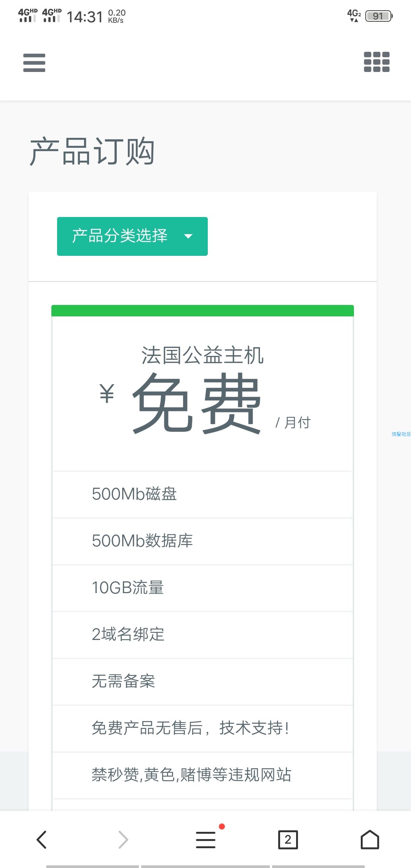Tap the 500Mb磁盘 feature row
Image resolution: width=411 pixels, height=868 pixels.
click(x=202, y=494)
